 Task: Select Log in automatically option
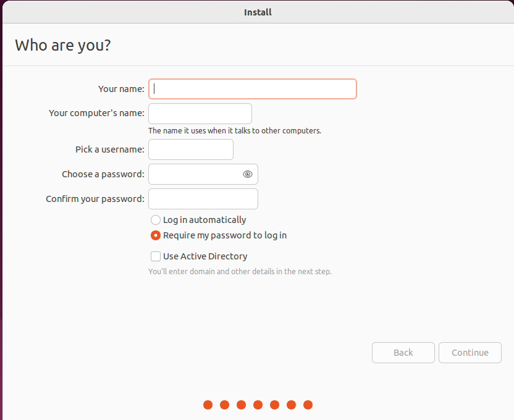(x=156, y=220)
